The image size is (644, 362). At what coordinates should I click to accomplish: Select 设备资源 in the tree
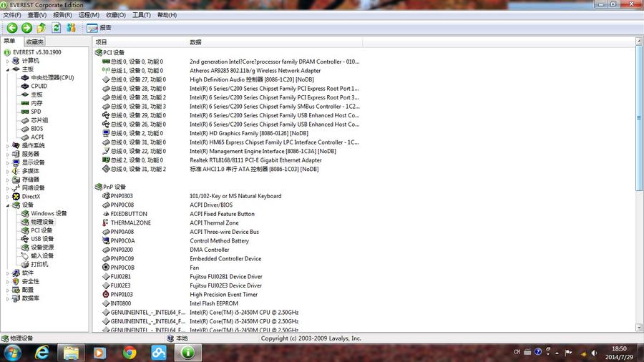(x=42, y=248)
